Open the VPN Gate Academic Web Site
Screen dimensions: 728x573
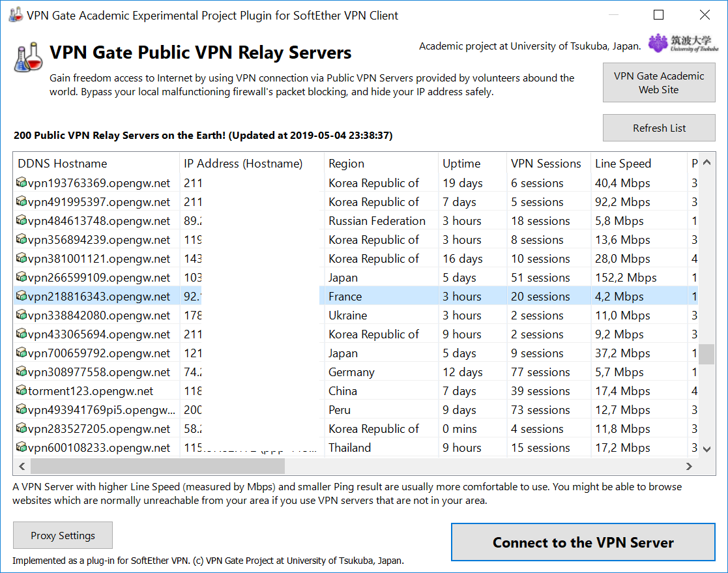(x=659, y=83)
